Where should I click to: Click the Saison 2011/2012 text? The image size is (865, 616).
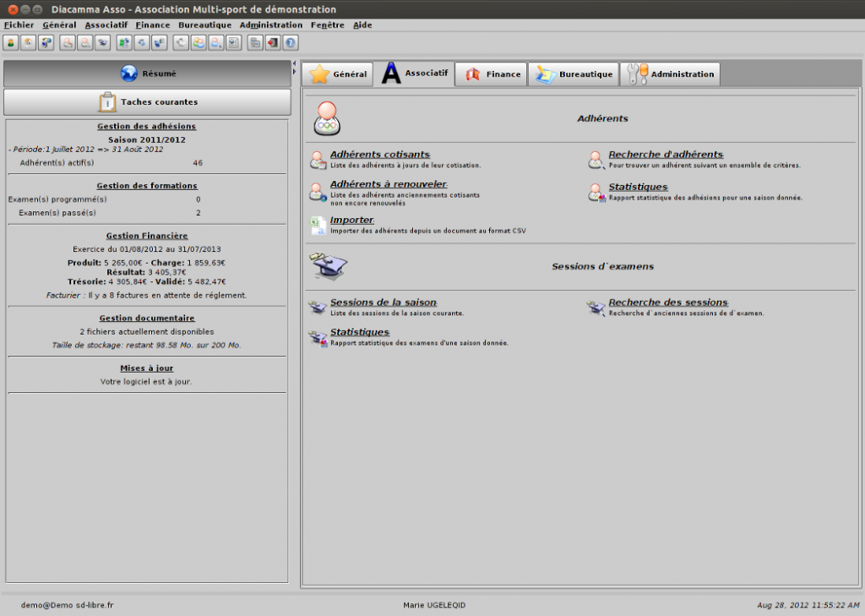click(147, 140)
